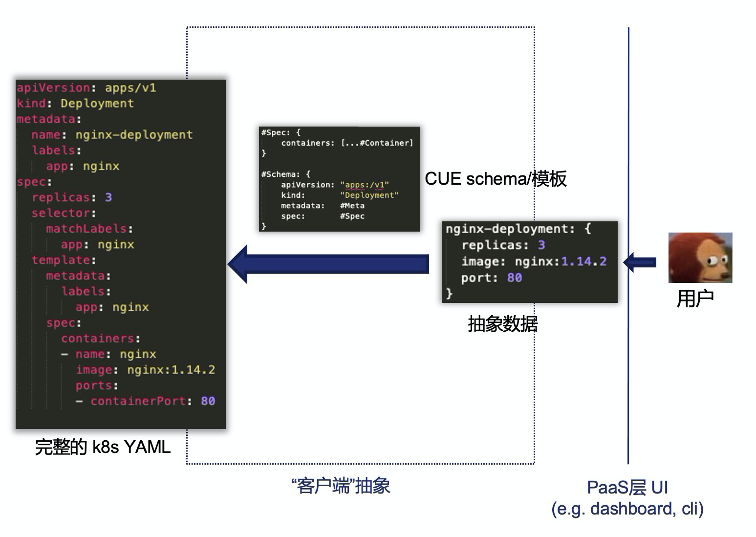Select the 'selector:' line in the YAML
The height and width of the screenshot is (537, 756).
tap(64, 213)
